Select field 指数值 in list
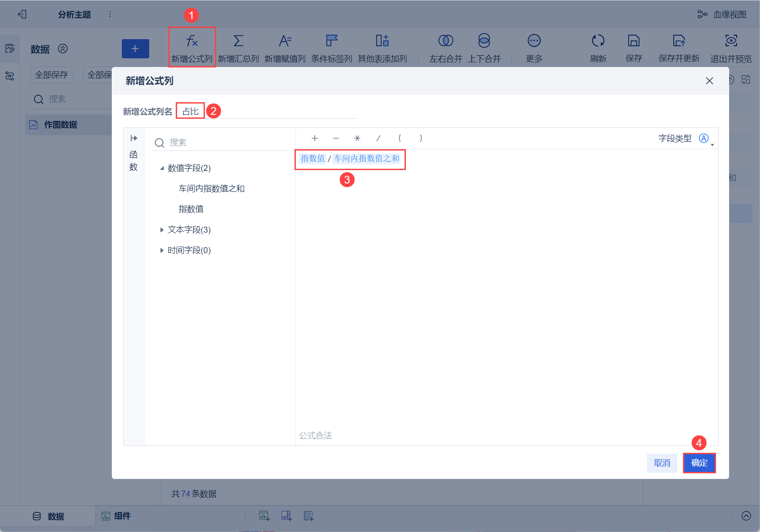Screen dimensions: 760x532 pos(191,209)
